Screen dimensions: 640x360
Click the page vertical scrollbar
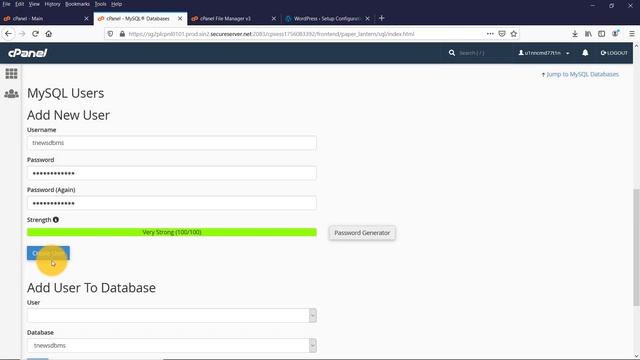point(636,247)
